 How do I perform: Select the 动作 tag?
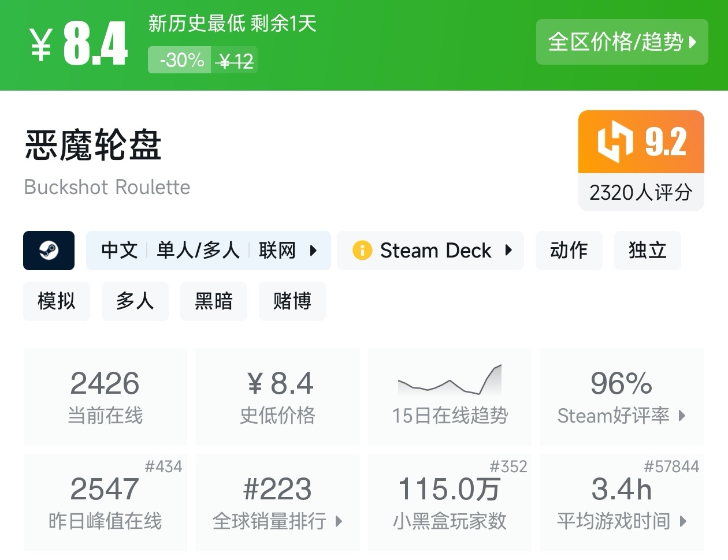(x=569, y=251)
